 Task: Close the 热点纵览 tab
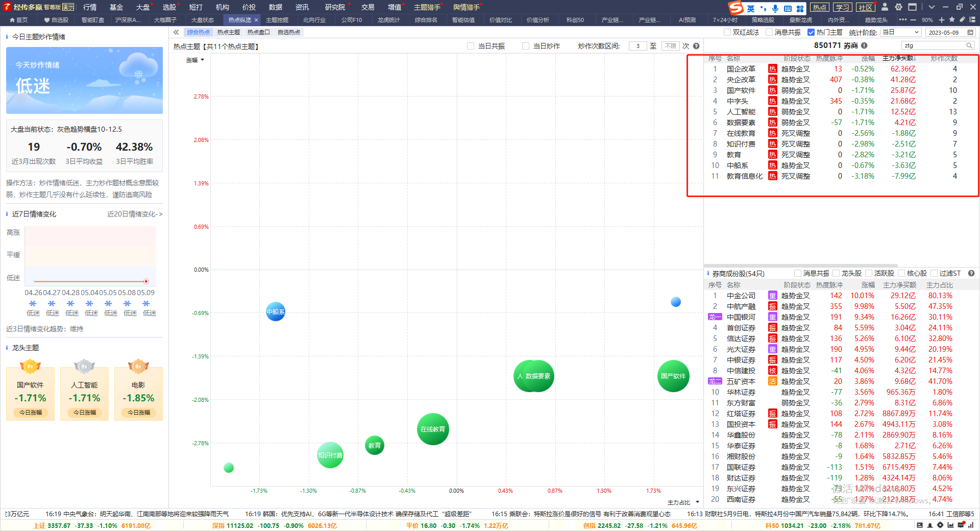coord(256,20)
